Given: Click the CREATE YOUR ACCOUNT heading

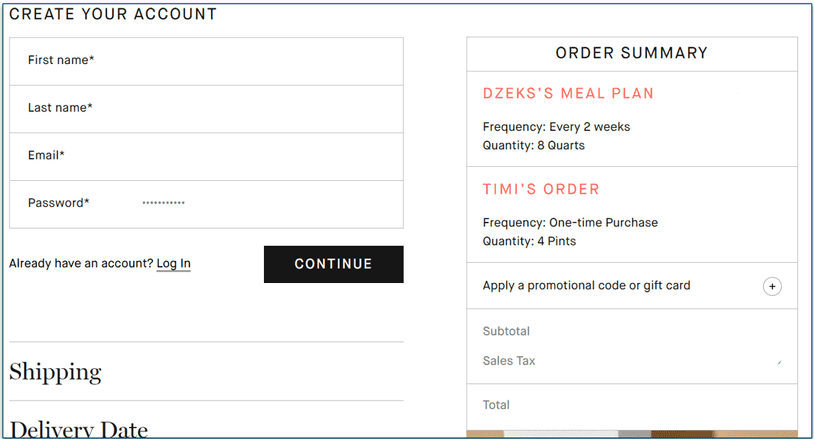Looking at the screenshot, I should [x=113, y=15].
